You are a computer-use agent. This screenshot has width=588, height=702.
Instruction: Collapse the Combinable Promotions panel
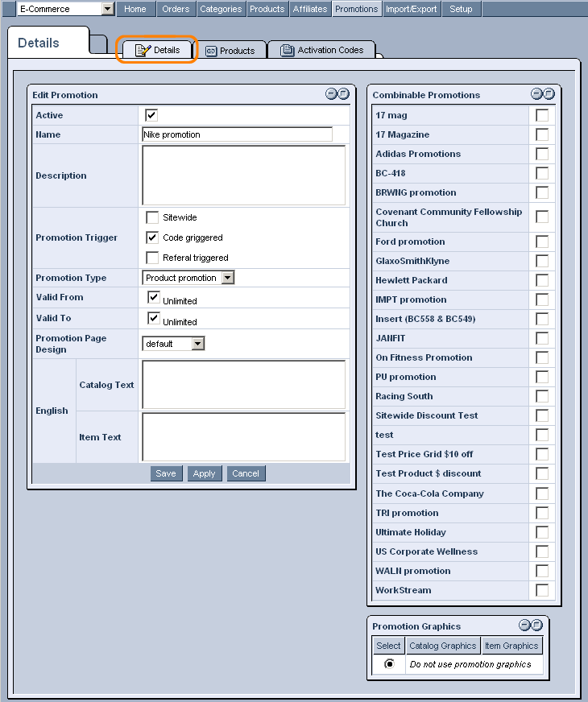[536, 93]
